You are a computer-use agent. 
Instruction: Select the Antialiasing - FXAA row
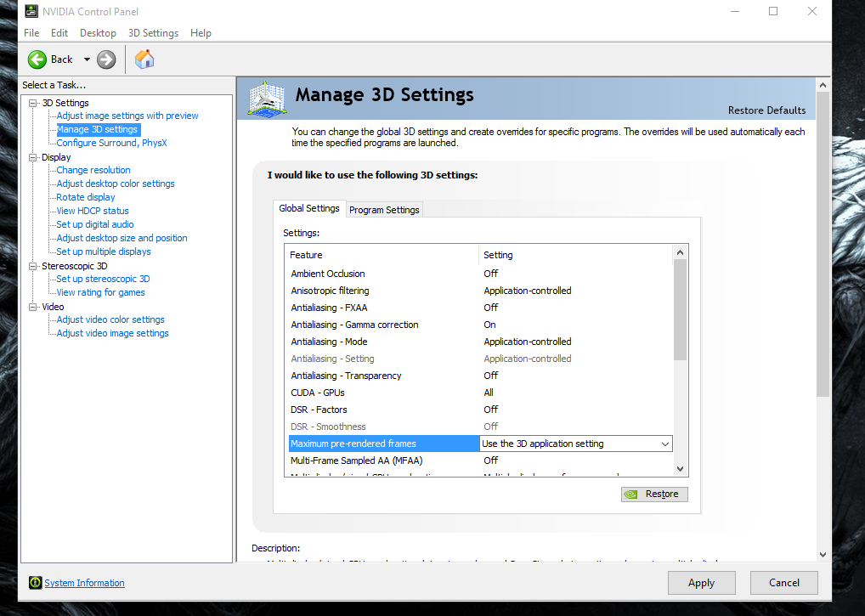[480, 308]
